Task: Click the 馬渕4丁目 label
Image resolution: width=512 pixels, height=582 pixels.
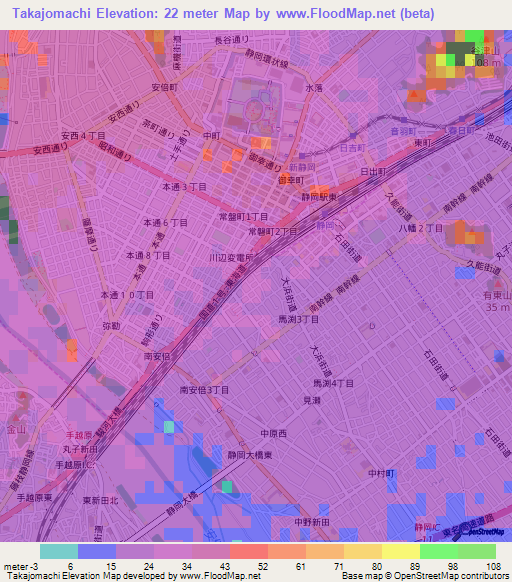Action: [333, 383]
